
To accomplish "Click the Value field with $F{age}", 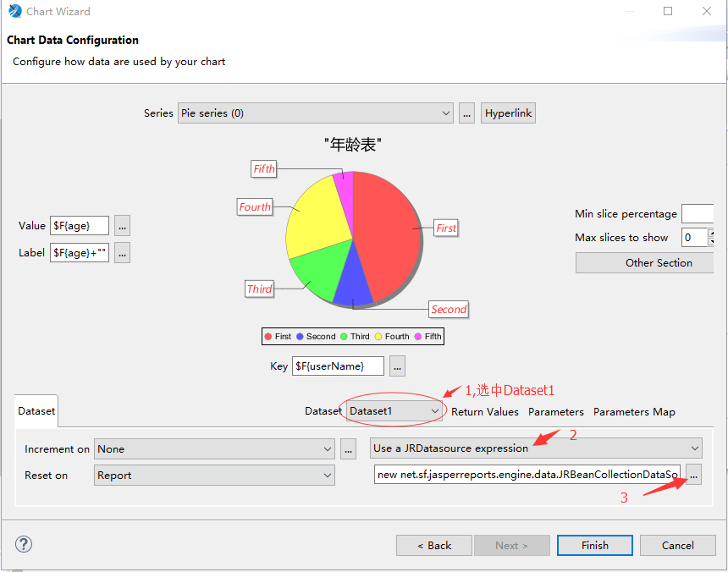I will [x=80, y=226].
